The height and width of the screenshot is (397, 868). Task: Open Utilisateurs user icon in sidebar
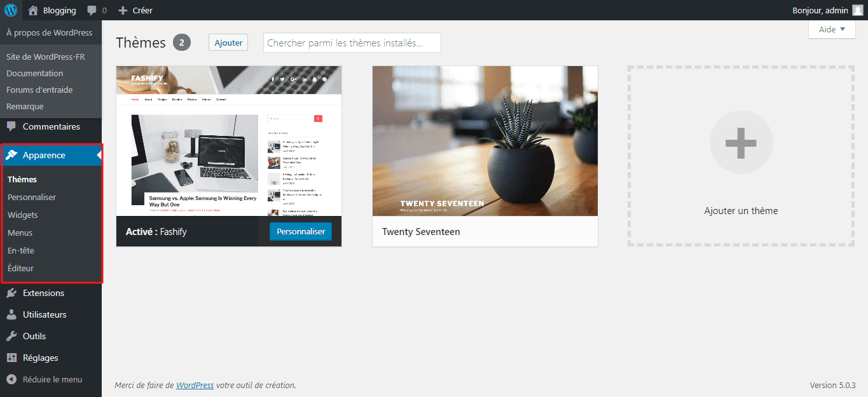(x=11, y=314)
